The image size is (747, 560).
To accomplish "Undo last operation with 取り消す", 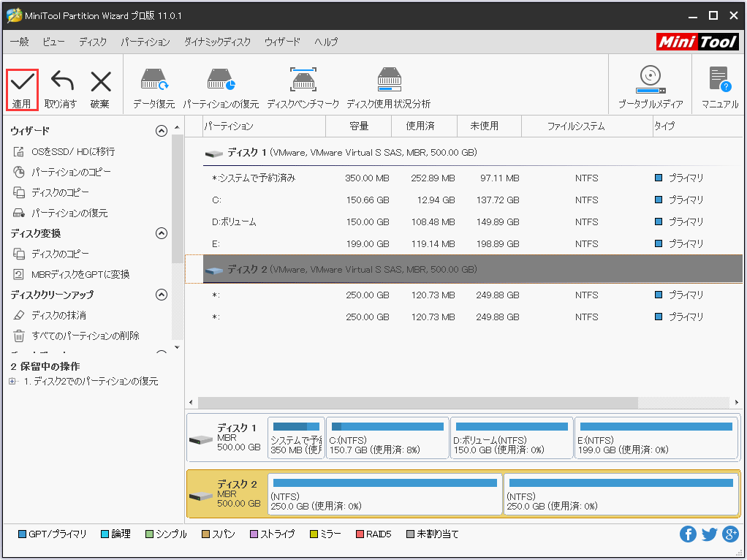I will point(61,90).
